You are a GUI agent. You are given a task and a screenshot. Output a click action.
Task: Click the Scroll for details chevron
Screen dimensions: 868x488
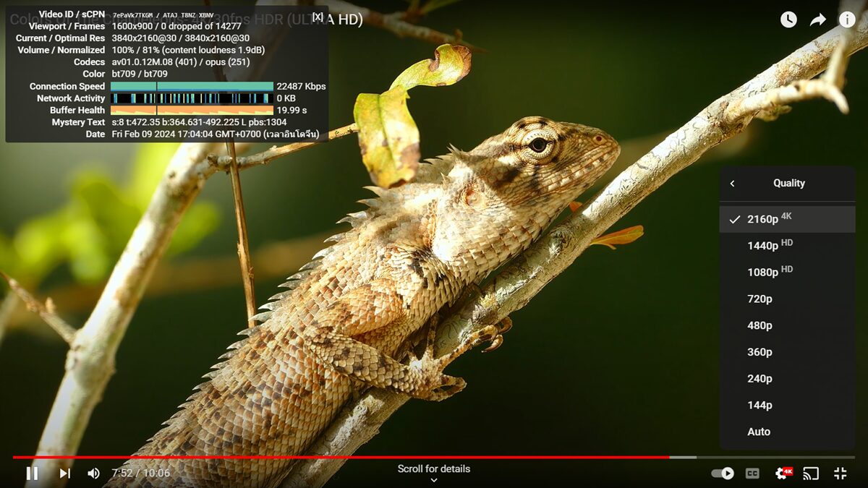click(434, 479)
